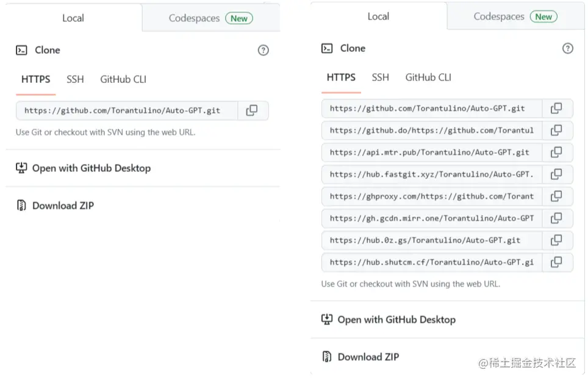Click the ZIP file icon in left panel
This screenshot has width=588, height=381.
(x=21, y=205)
